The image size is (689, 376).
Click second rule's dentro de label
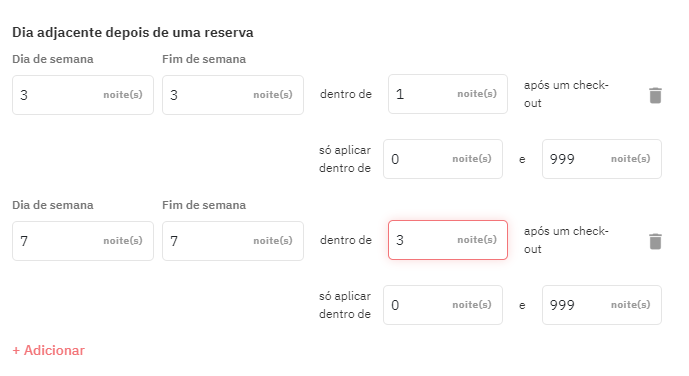(x=346, y=240)
